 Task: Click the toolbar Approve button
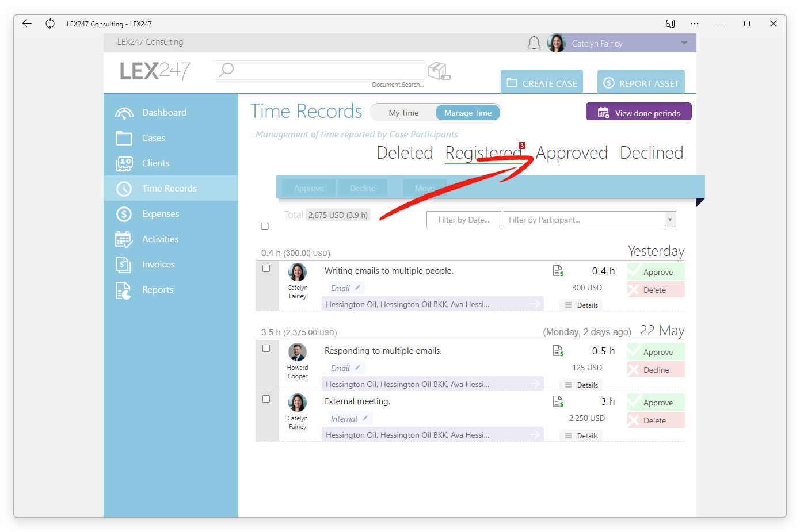308,188
